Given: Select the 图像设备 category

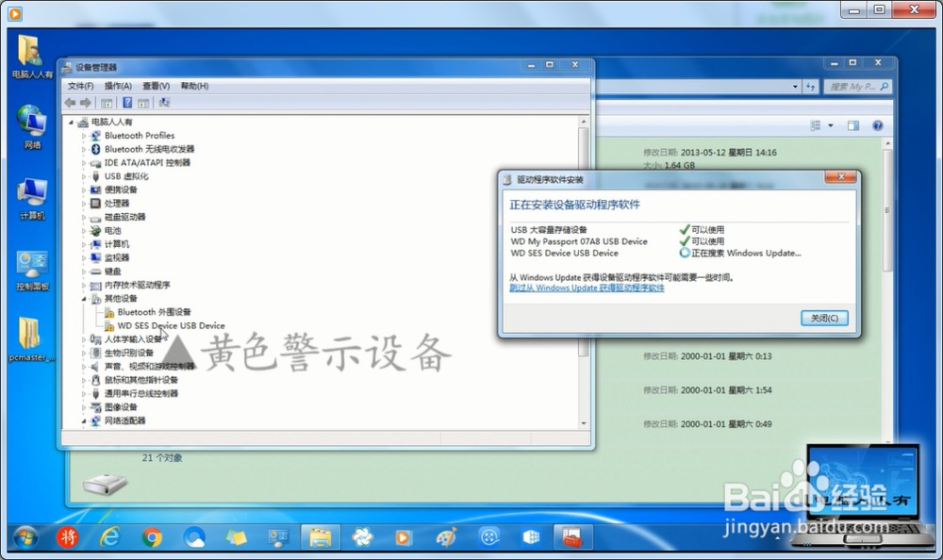Looking at the screenshot, I should point(121,407).
